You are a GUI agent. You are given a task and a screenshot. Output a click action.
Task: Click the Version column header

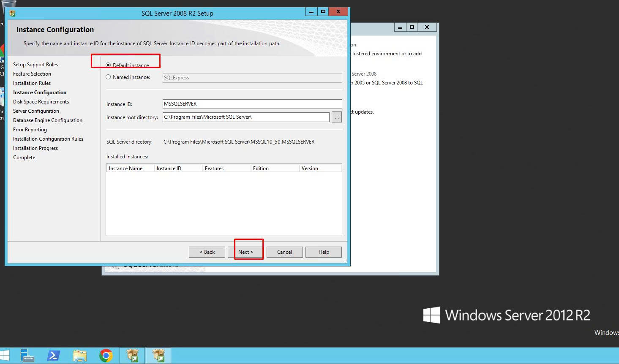320,168
